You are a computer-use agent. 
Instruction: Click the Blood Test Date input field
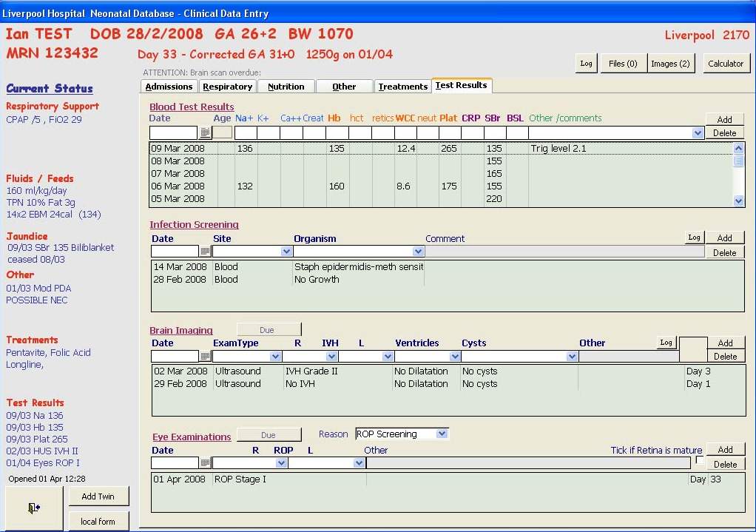174,133
